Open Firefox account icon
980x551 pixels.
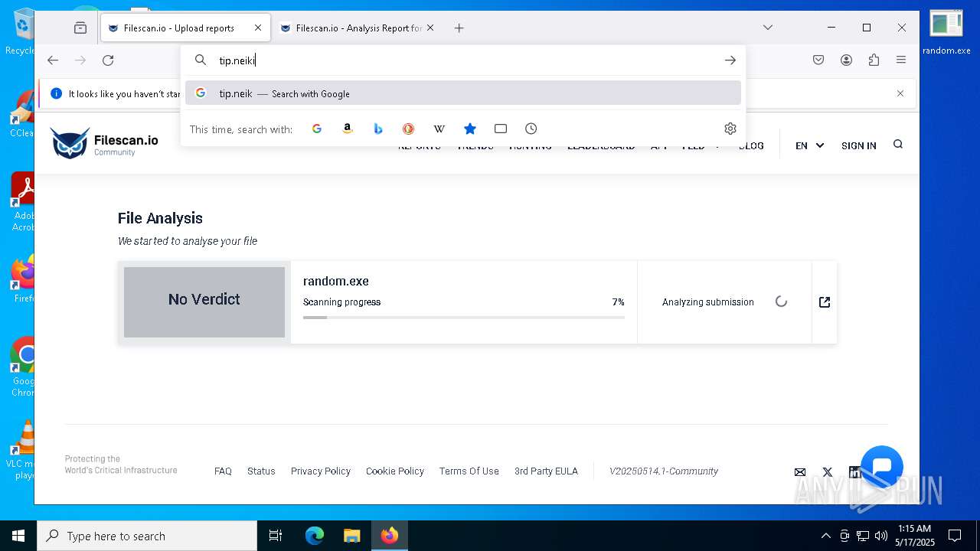pos(846,60)
